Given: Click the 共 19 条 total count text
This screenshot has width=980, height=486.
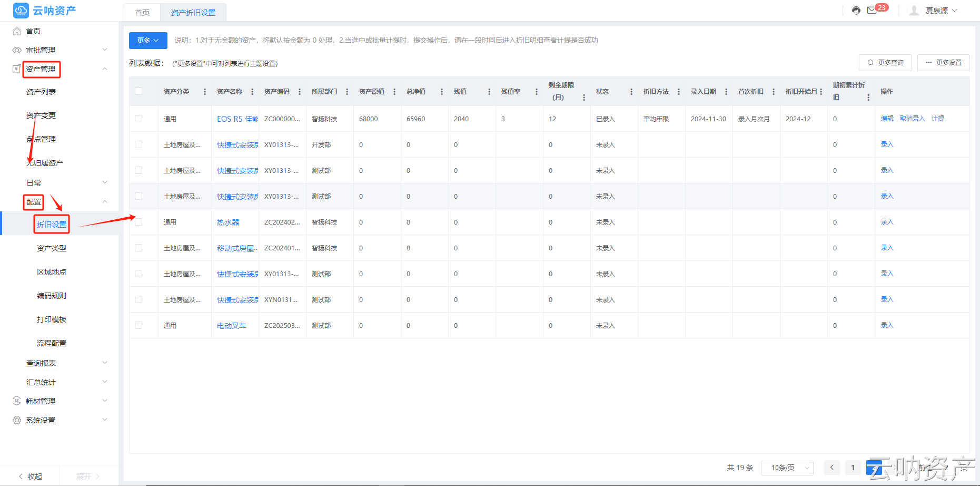Looking at the screenshot, I should (740, 468).
